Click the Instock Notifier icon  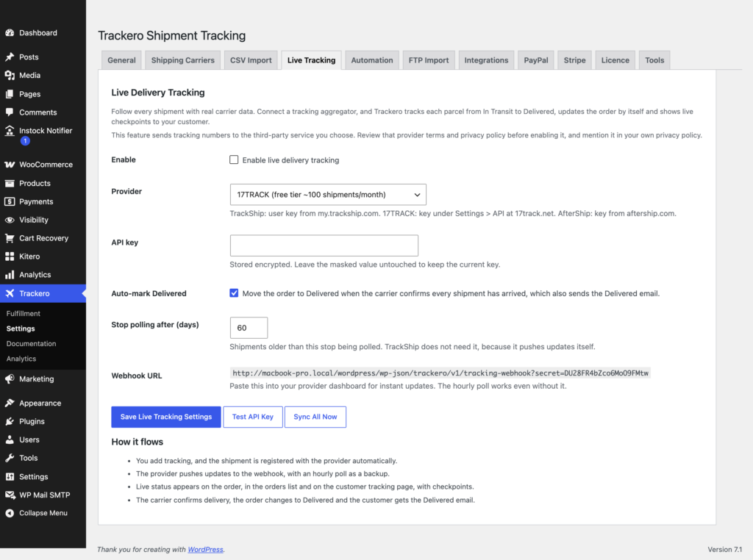tap(10, 131)
